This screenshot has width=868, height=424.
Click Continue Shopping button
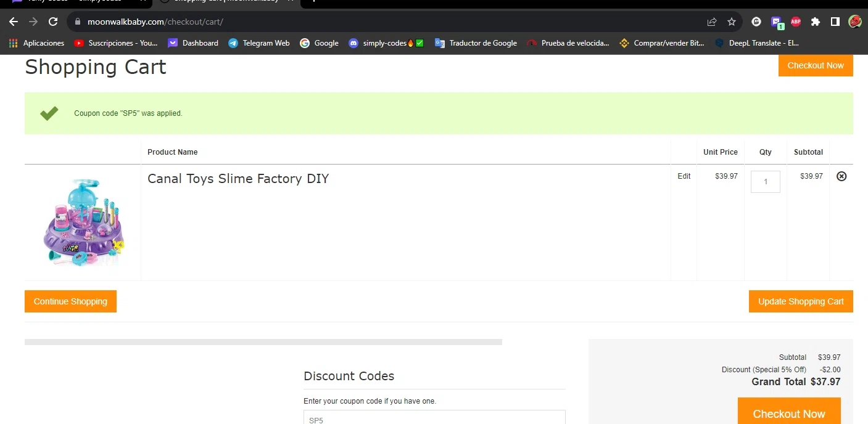[x=70, y=301]
